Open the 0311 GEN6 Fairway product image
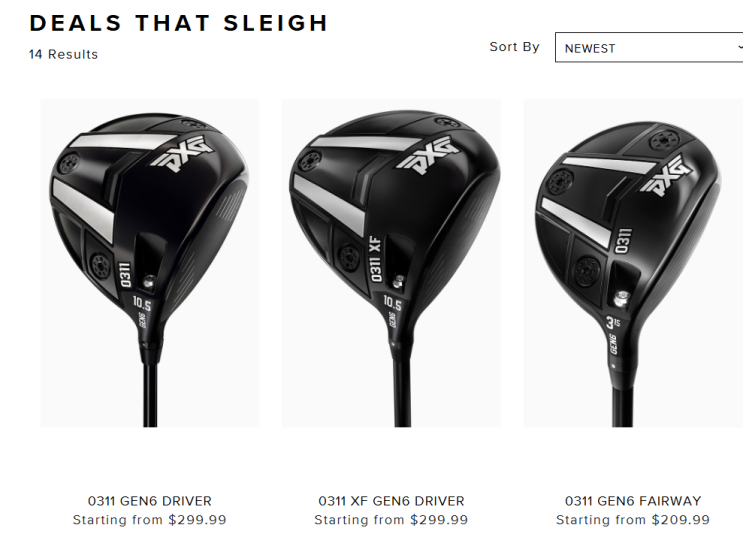Screen dimensions: 743x552 tap(633, 263)
